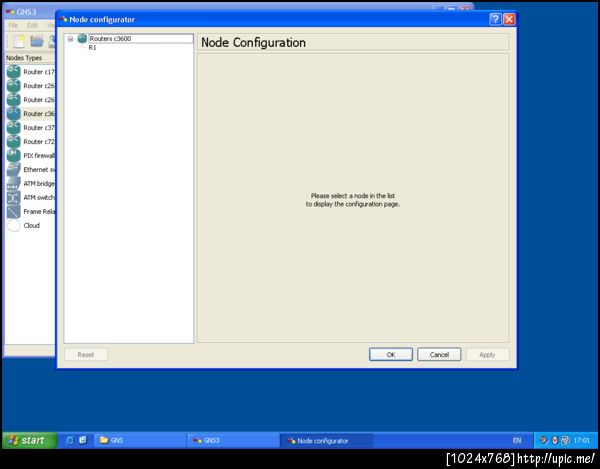Image resolution: width=600 pixels, height=469 pixels.
Task: Pick the Router c36 node icon
Action: click(13, 114)
